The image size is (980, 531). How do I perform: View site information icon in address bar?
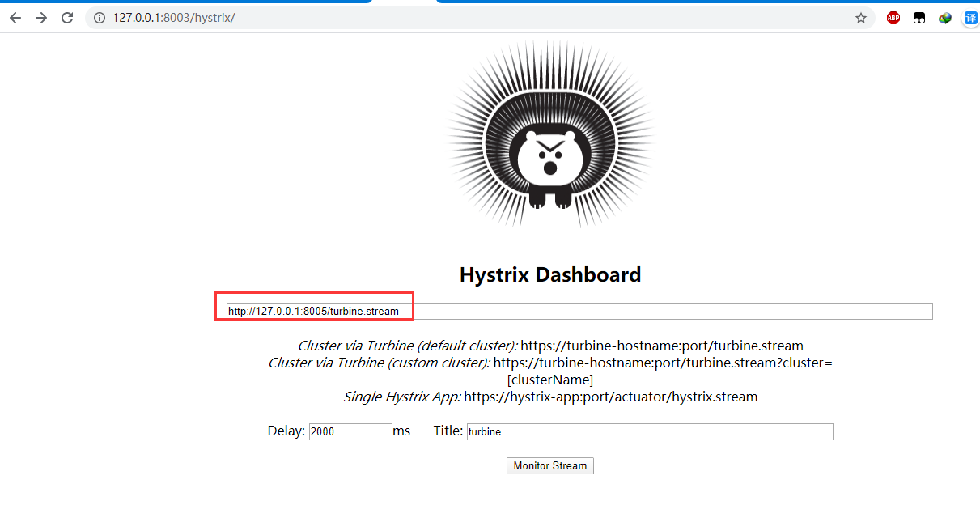99,18
